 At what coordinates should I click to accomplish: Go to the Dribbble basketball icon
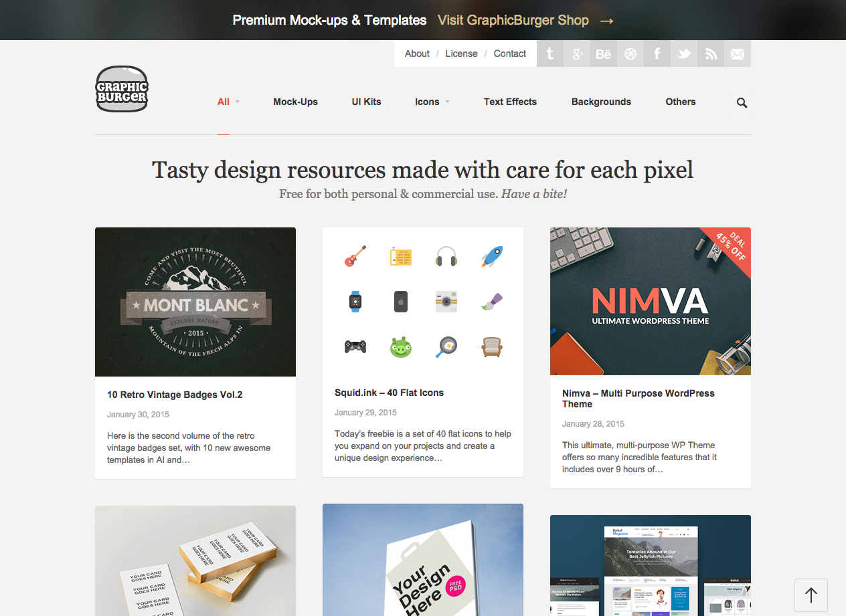click(x=630, y=54)
